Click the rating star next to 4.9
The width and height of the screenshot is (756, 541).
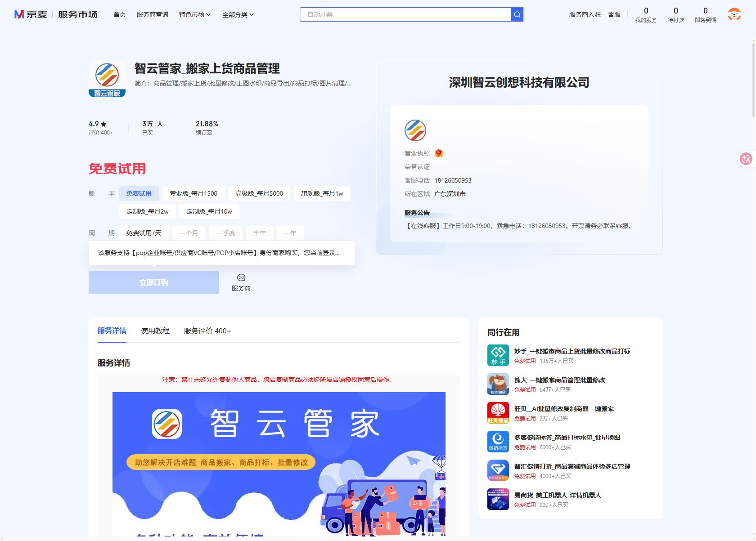pyautogui.click(x=103, y=124)
